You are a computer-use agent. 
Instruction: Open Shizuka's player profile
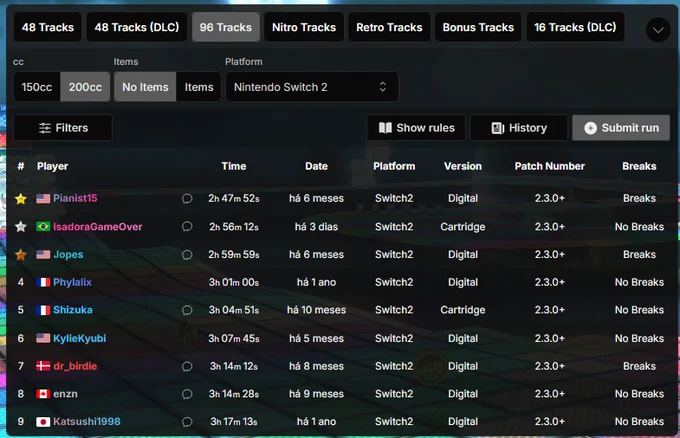[x=72, y=310]
